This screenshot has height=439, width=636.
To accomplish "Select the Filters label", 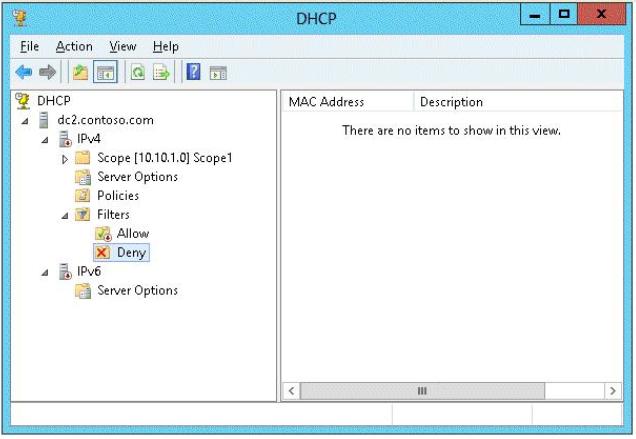I will pos(113,214).
